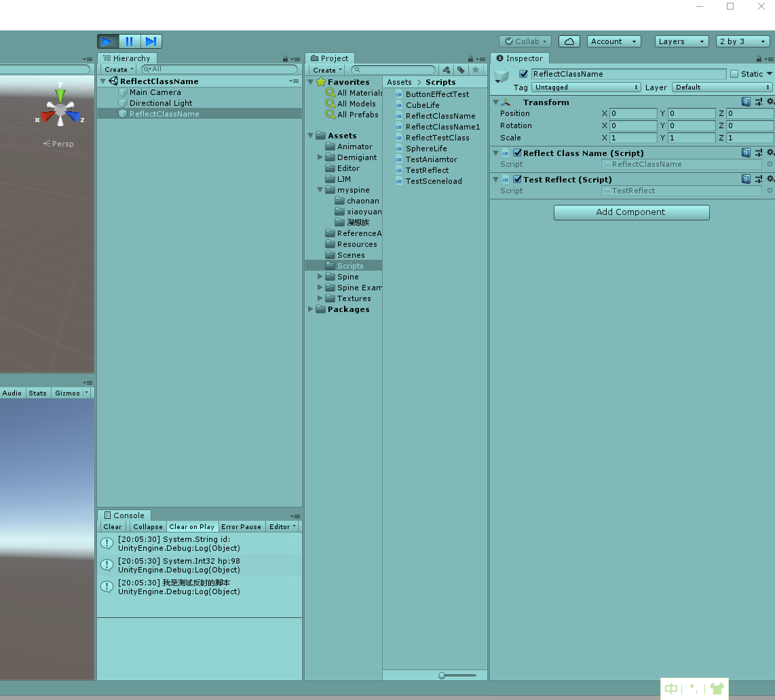
Task: Click the Position X input field
Action: pyautogui.click(x=633, y=113)
